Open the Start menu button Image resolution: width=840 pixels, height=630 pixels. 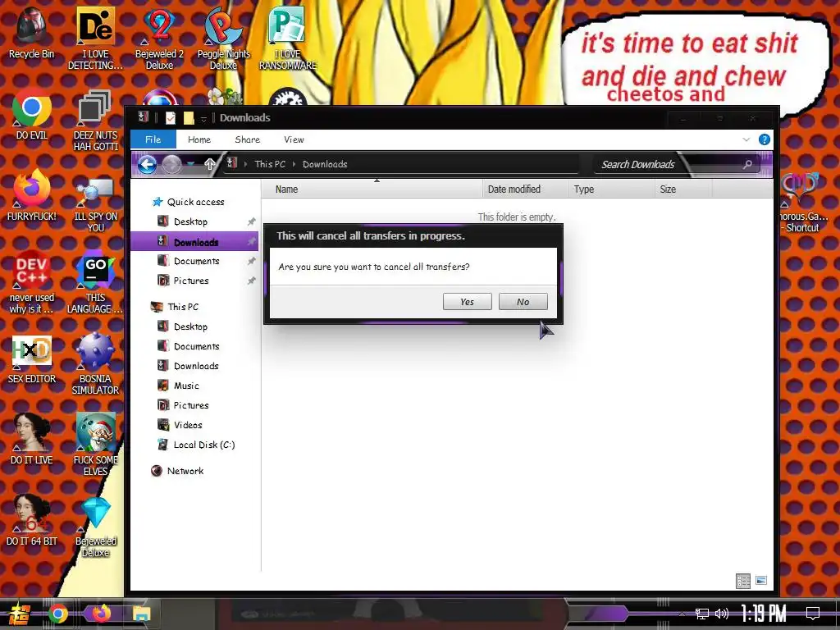click(18, 614)
